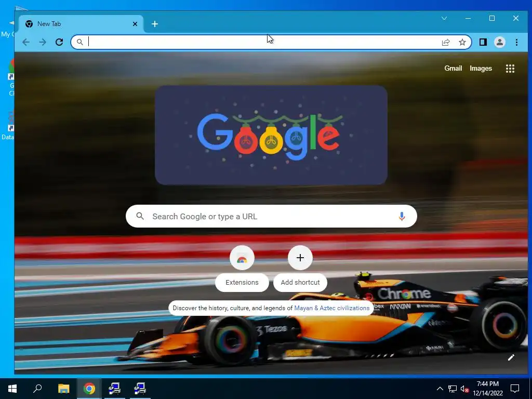Open Gmail link
Image resolution: width=532 pixels, height=399 pixels.
coord(453,68)
